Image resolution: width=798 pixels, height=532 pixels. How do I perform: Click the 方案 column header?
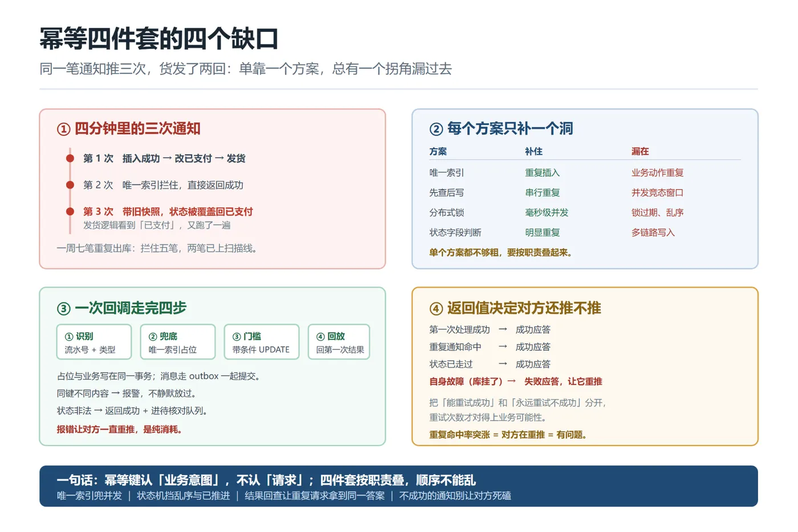438,152
